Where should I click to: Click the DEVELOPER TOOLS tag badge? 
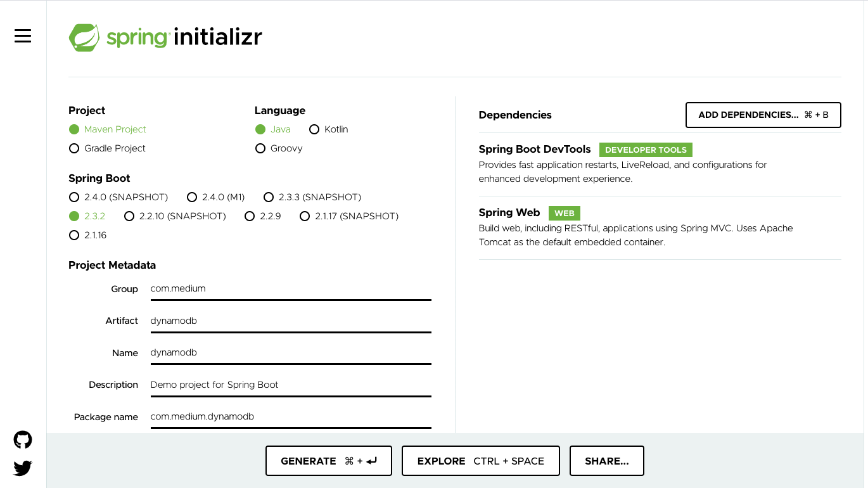(646, 150)
